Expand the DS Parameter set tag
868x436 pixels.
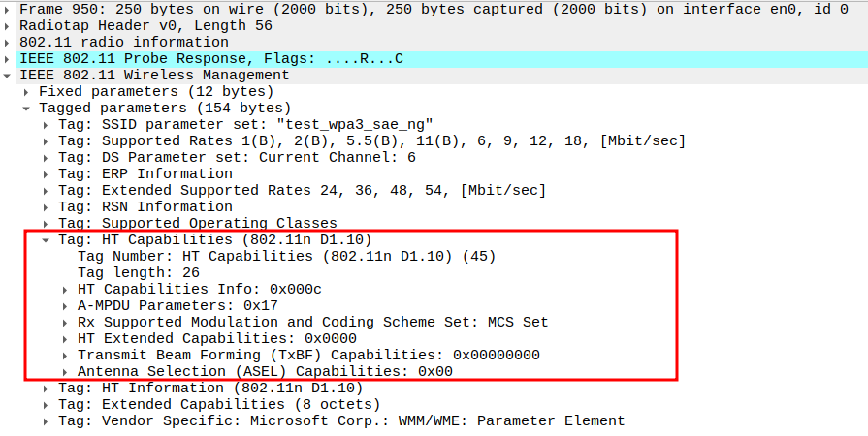47,157
